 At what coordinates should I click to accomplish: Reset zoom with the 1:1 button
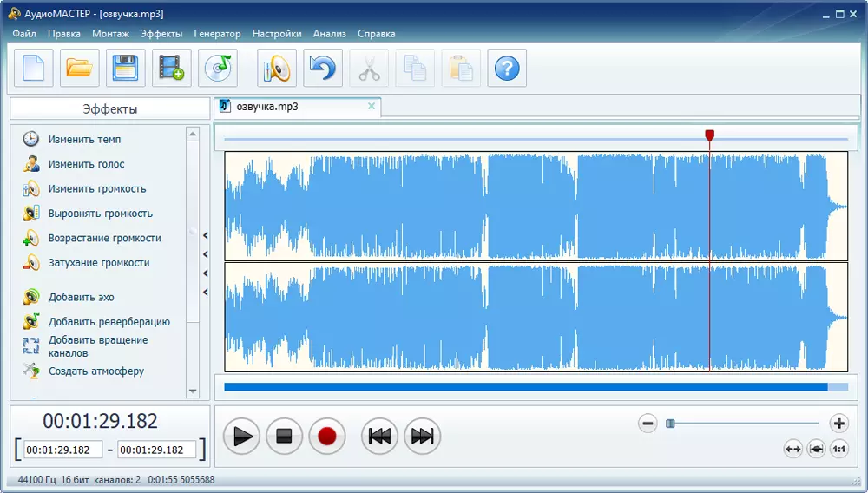pos(838,449)
